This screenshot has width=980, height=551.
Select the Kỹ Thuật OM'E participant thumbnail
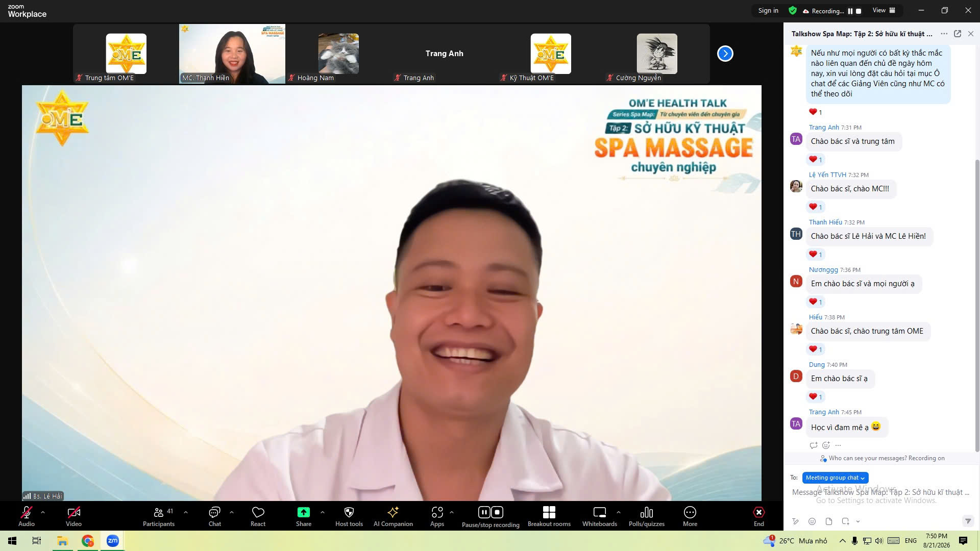coord(551,54)
